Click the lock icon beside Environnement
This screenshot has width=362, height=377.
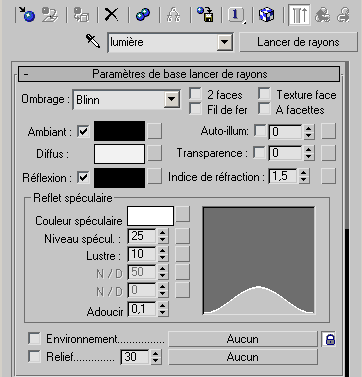click(x=330, y=339)
